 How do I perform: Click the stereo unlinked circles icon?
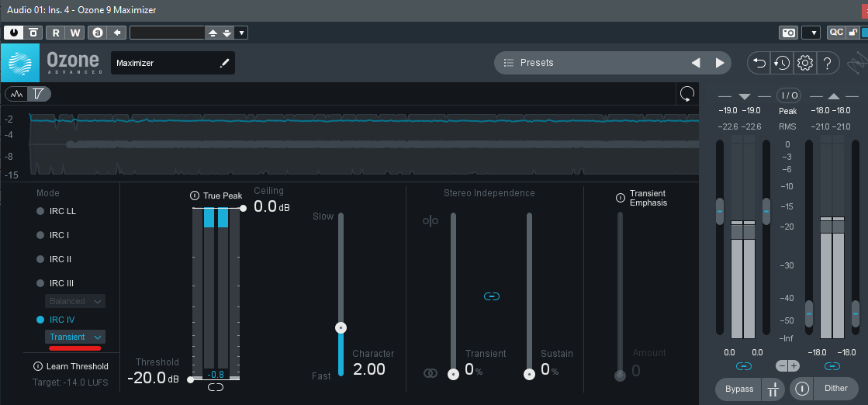431,221
